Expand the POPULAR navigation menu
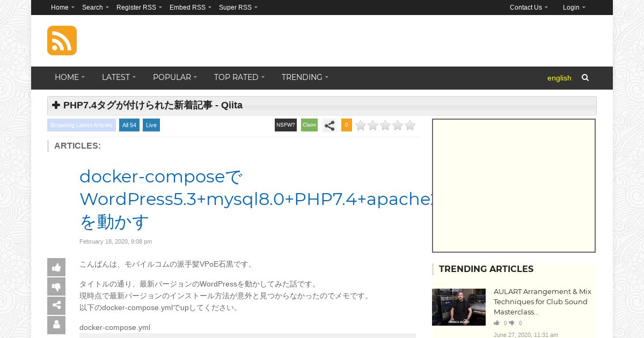Image resolution: width=644 pixels, height=338 pixels. (x=175, y=77)
